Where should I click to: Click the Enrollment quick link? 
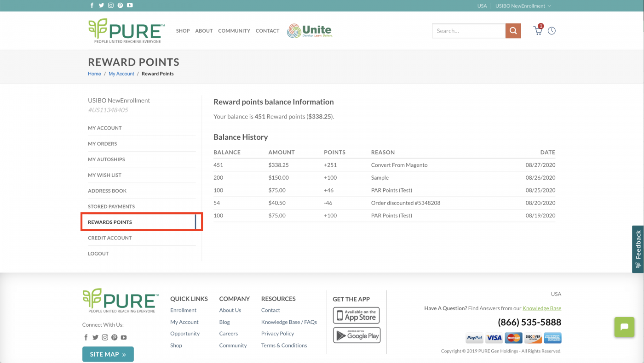(x=183, y=310)
